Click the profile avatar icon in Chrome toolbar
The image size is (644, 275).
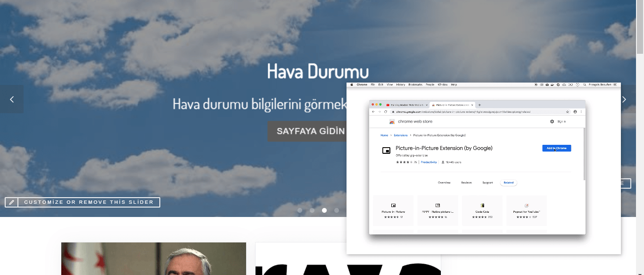point(575,112)
